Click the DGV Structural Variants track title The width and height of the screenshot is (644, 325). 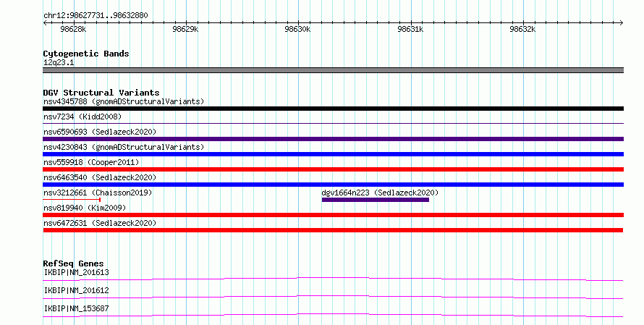pyautogui.click(x=101, y=93)
